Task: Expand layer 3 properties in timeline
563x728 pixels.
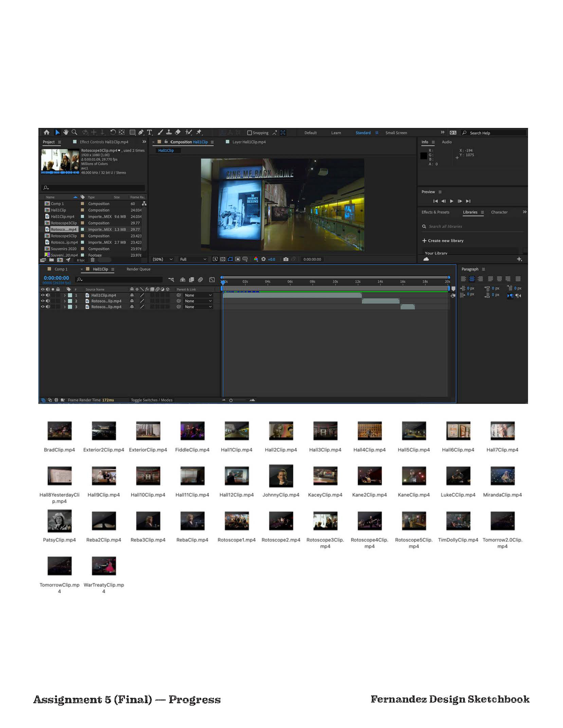Action: click(x=65, y=307)
